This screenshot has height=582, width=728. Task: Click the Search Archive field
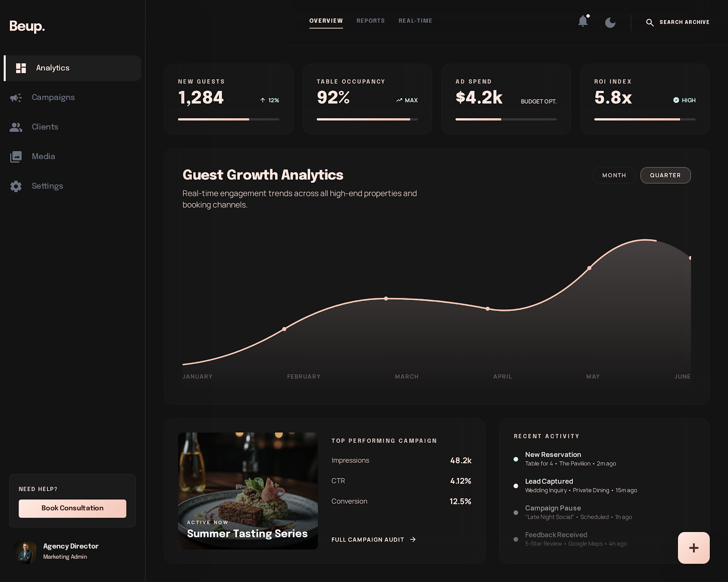pyautogui.click(x=684, y=22)
